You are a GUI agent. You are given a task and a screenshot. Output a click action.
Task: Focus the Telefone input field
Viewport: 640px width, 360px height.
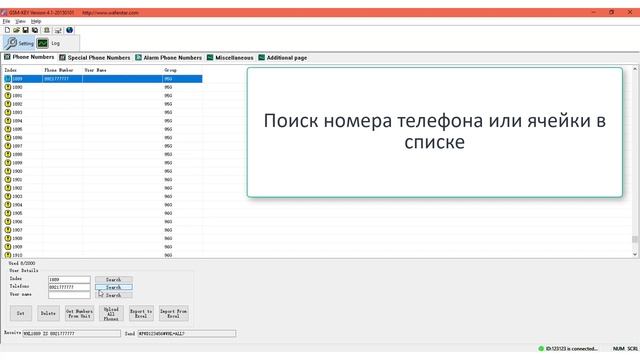69,287
